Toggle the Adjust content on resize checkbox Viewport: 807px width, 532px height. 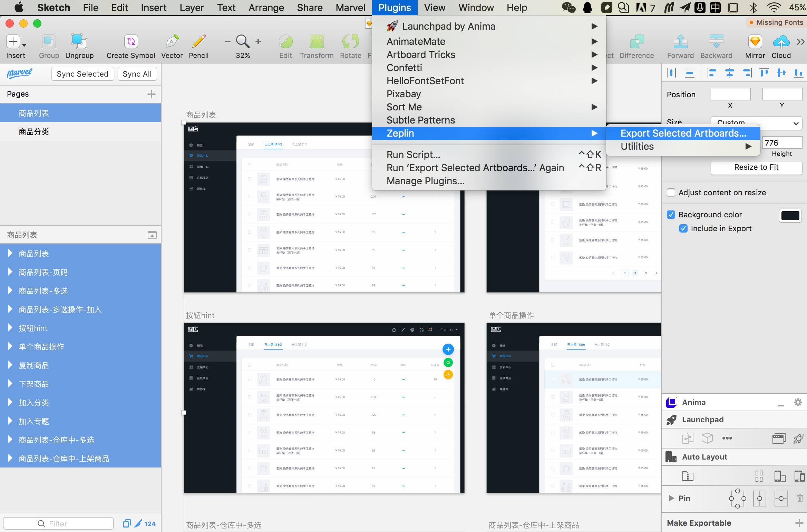pos(671,193)
